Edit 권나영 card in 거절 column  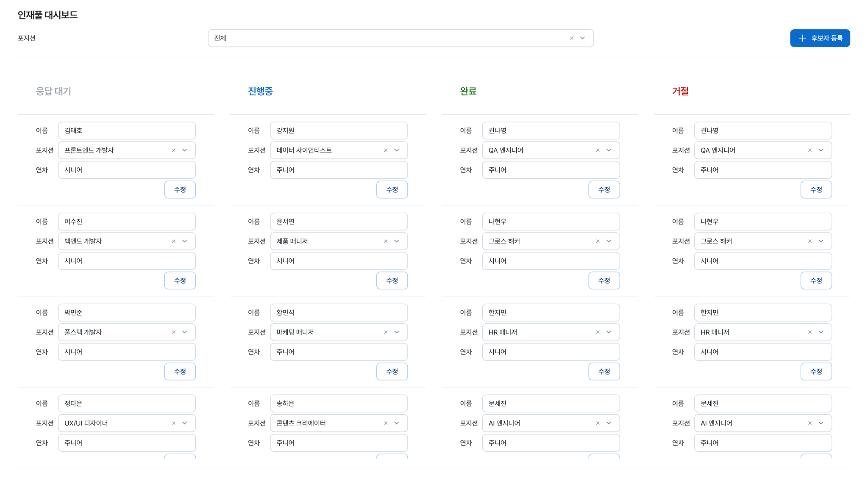816,190
